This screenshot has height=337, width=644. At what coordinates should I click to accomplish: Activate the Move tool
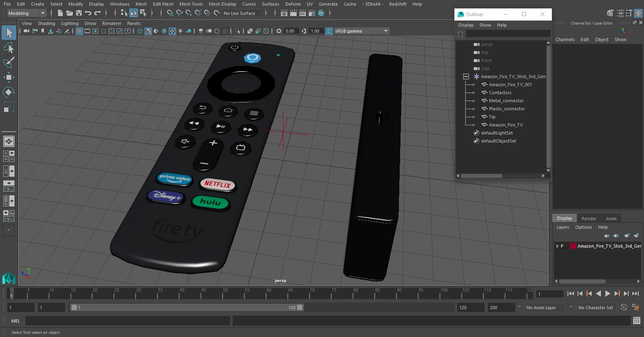(x=9, y=77)
